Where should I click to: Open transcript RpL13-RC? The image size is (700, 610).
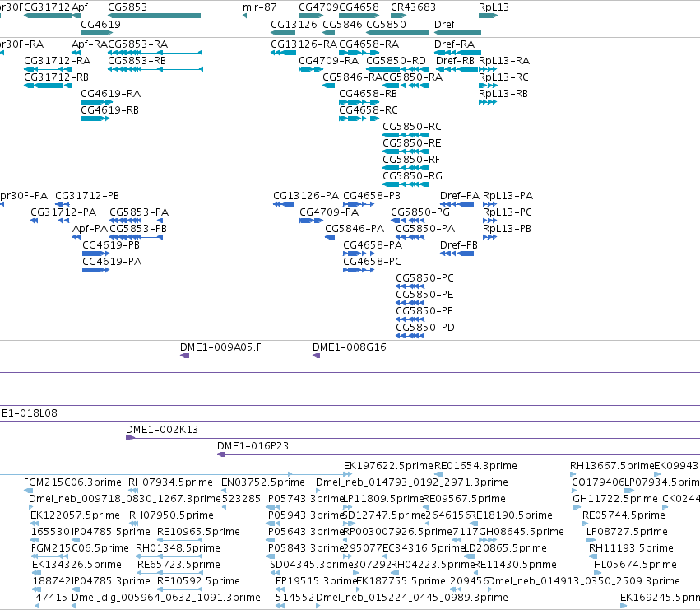pos(503,77)
